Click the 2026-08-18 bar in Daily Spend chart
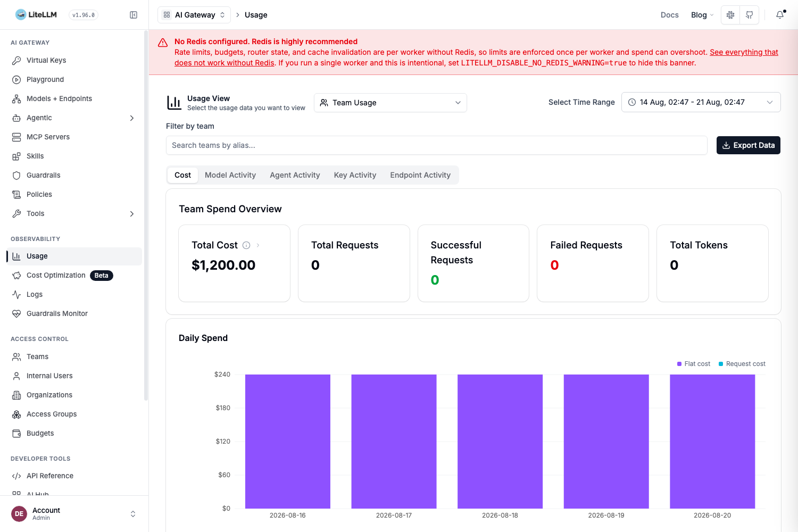Image resolution: width=798 pixels, height=532 pixels. 500,442
